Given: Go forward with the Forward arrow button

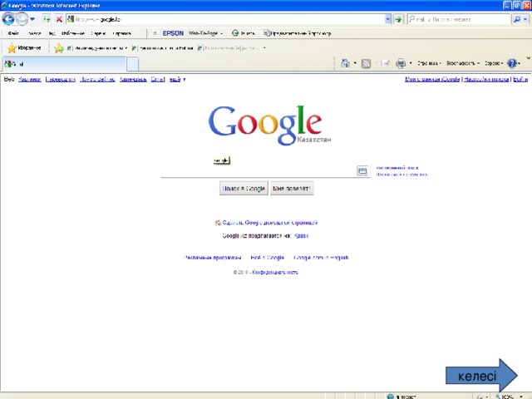Looking at the screenshot, I should point(22,19).
